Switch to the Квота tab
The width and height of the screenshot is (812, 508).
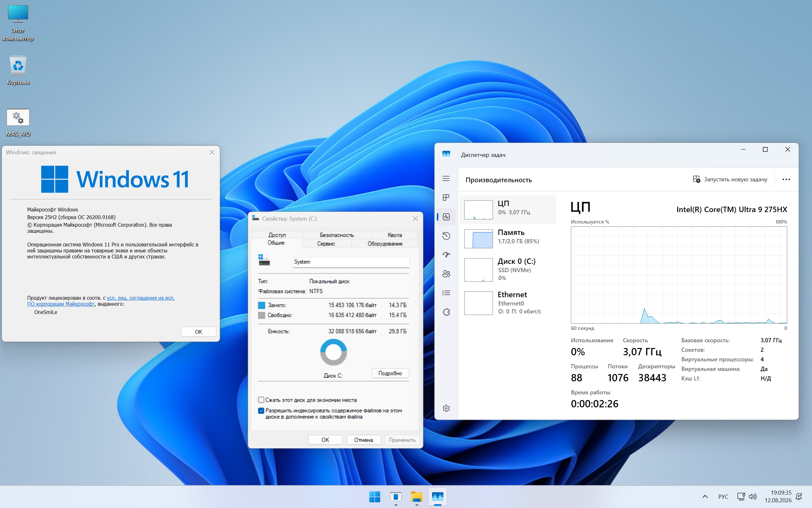[x=395, y=235]
